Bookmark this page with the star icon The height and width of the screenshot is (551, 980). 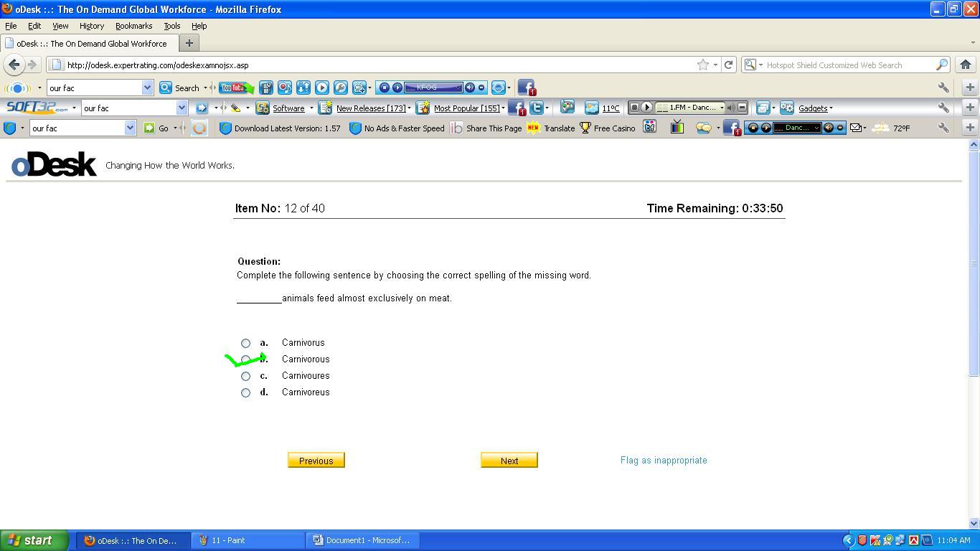point(703,65)
